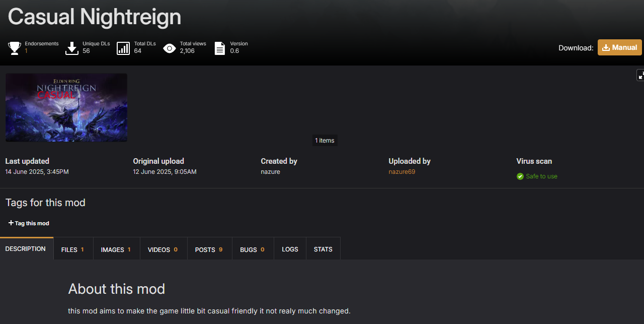Open uploader profile nazure69
The height and width of the screenshot is (324, 644).
coord(402,172)
